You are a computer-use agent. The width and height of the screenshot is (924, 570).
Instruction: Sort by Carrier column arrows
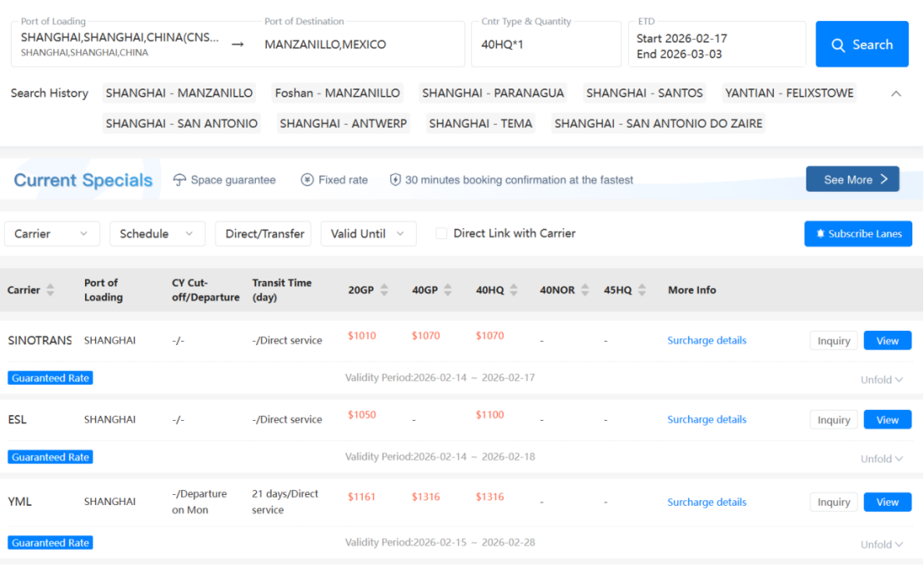tap(50, 290)
